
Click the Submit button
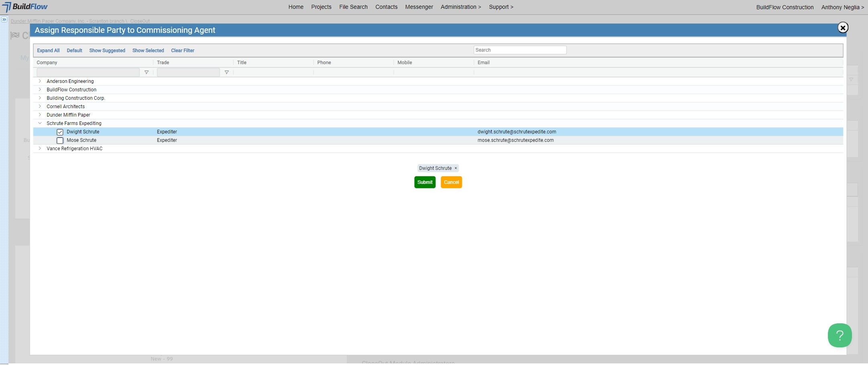pos(425,182)
